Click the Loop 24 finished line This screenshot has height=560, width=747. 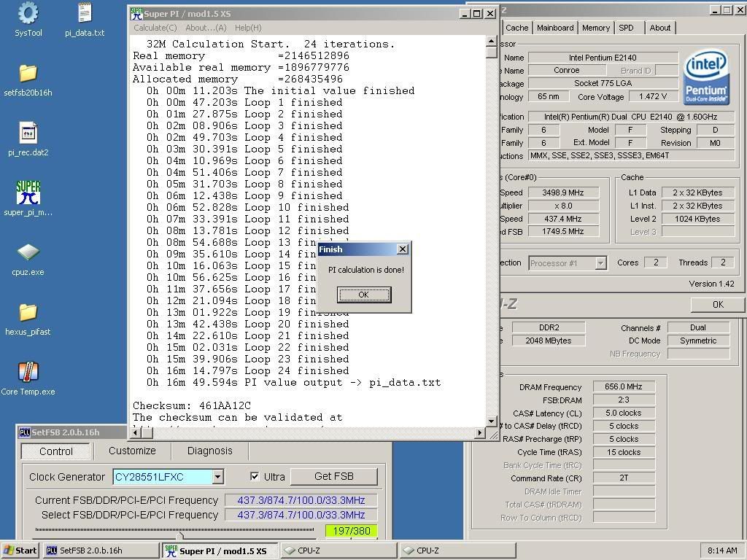click(x=248, y=371)
